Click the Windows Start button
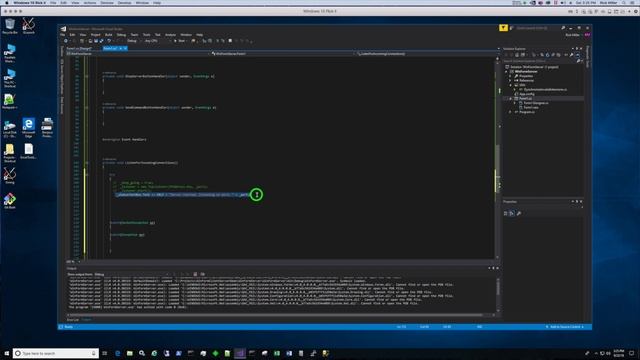640x360 pixels. [6, 353]
